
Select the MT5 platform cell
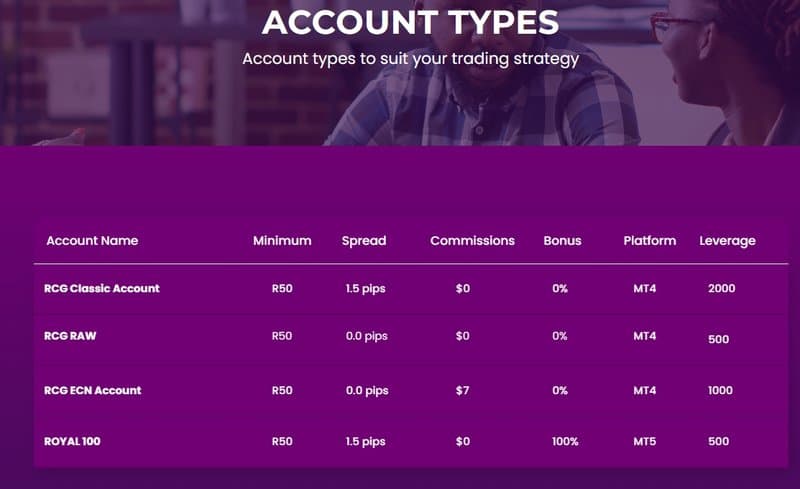click(x=645, y=442)
